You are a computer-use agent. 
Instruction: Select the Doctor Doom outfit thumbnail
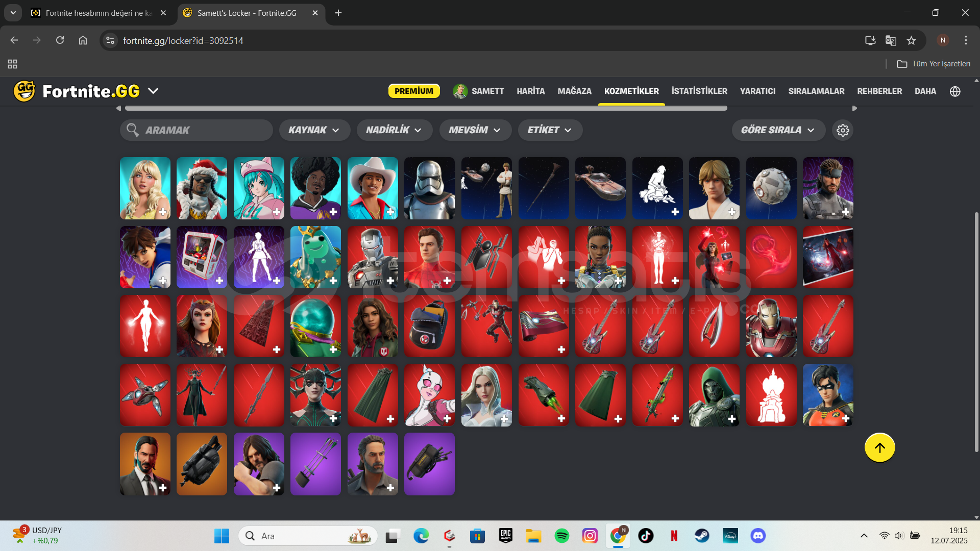714,395
